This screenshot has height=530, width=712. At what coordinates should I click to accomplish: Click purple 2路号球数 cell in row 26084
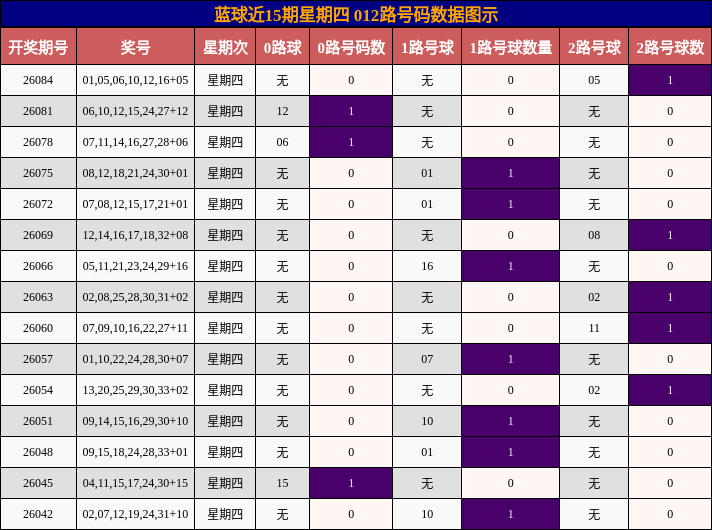point(670,80)
